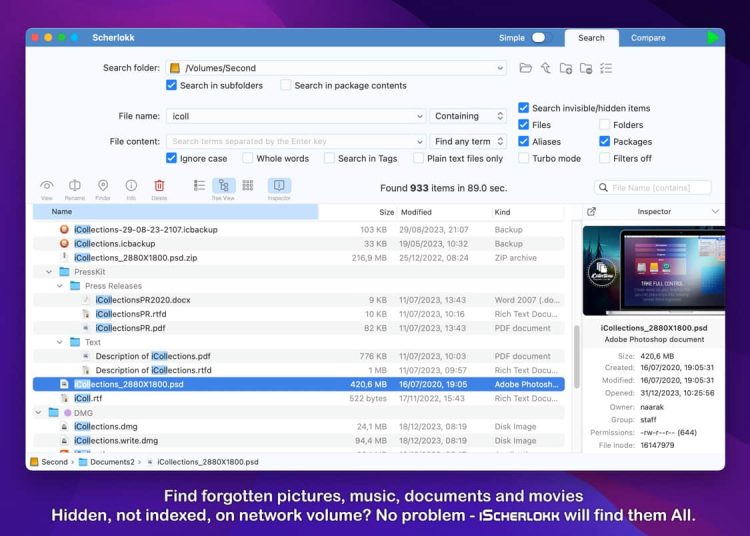
Task: Enable Turbo mode checkbox
Action: (x=524, y=159)
